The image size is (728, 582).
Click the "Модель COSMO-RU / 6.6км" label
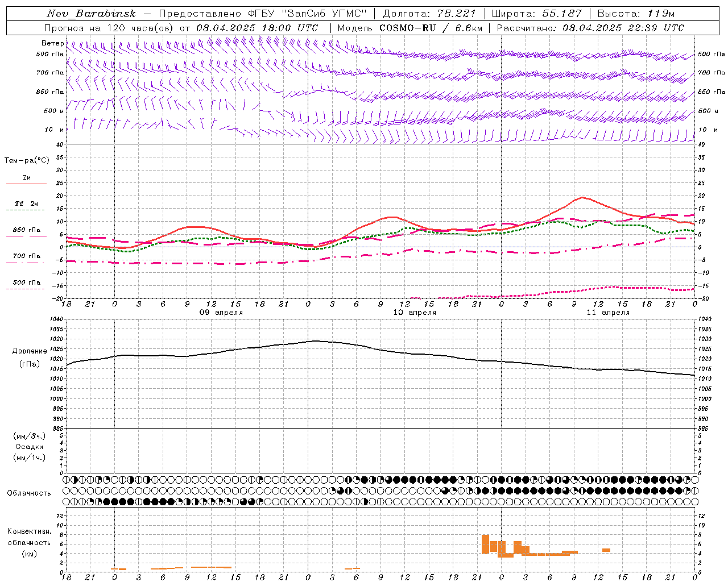[x=410, y=28]
